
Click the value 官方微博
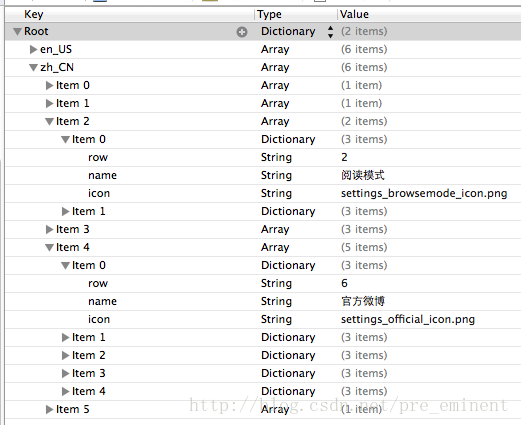363,301
